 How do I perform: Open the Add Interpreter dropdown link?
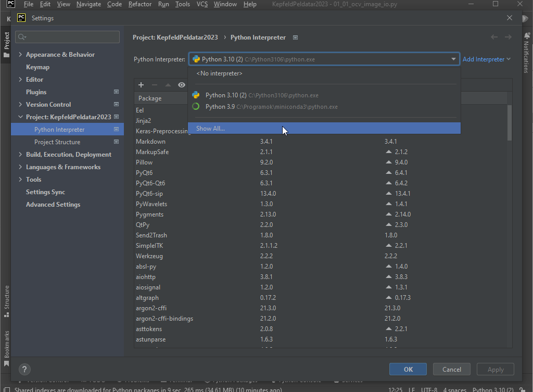[487, 59]
